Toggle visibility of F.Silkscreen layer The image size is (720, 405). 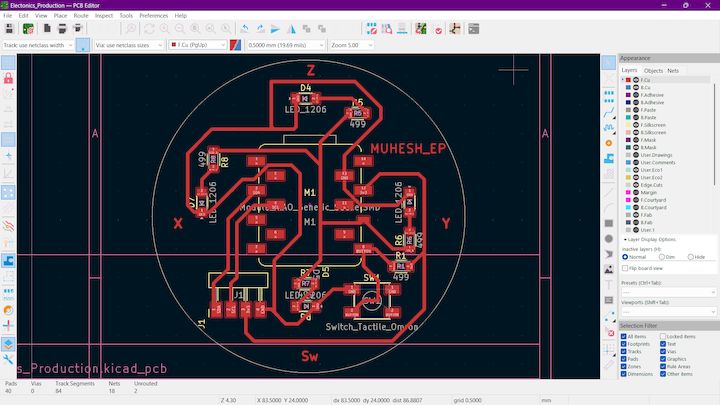pyautogui.click(x=636, y=125)
